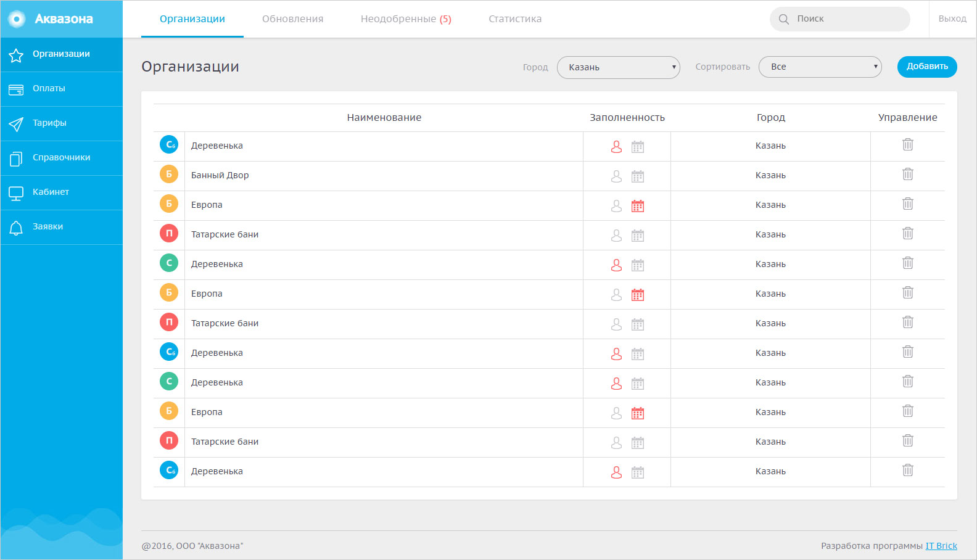
Task: Click the orange Б badge of Банный Двор
Action: coord(169,174)
